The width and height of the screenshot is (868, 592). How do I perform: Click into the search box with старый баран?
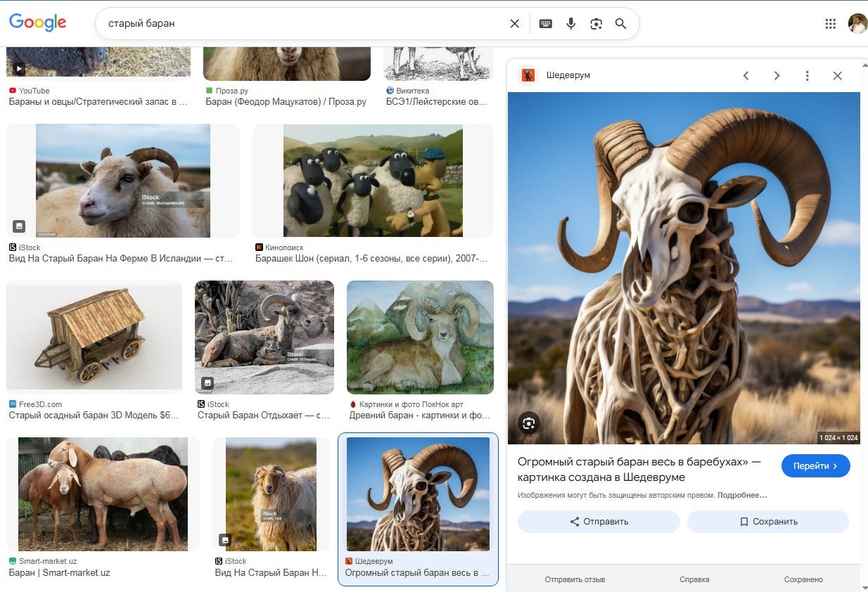[x=302, y=24]
